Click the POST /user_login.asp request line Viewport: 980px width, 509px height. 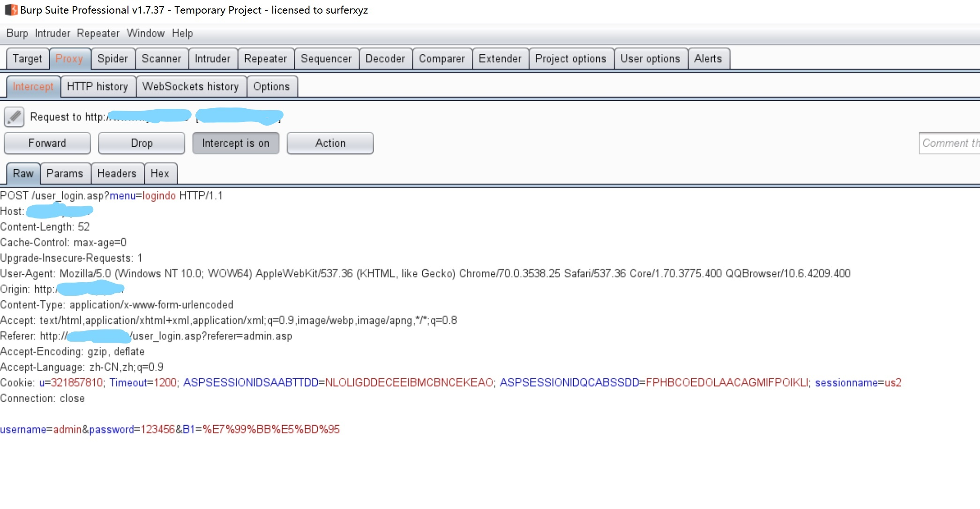112,195
